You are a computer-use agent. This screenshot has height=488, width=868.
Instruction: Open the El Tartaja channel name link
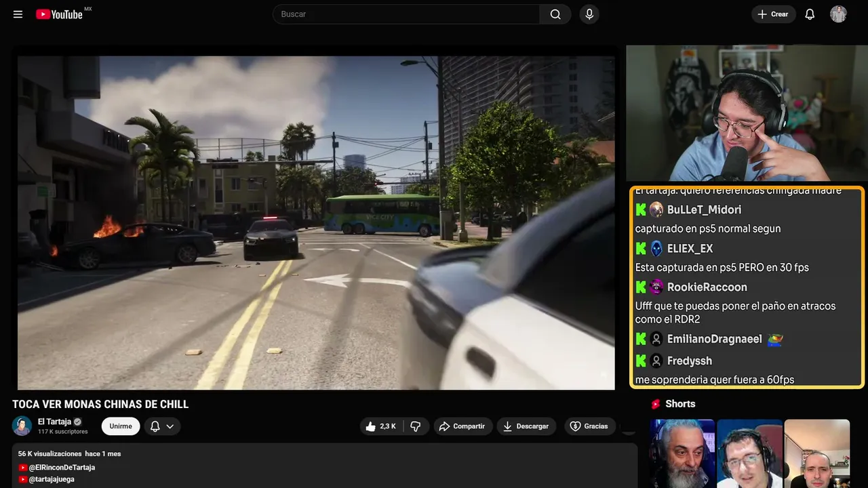coord(54,422)
